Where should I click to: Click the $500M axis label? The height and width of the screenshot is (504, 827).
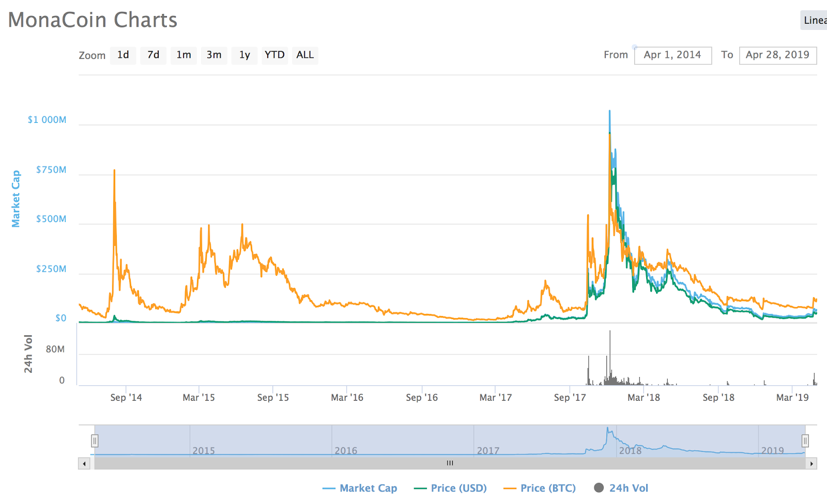tap(51, 219)
